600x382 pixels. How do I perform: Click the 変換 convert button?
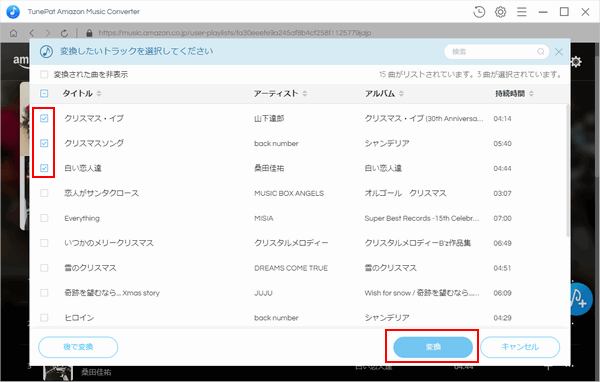[433, 347]
